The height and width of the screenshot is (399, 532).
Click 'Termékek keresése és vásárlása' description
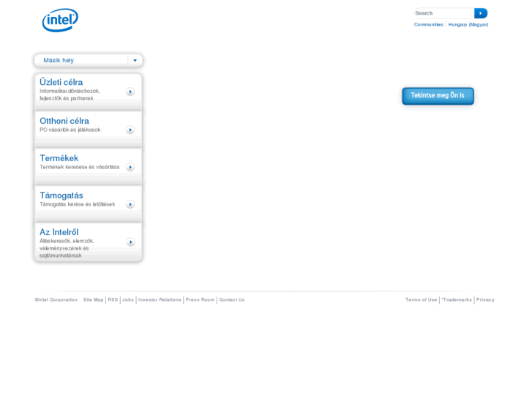tap(79, 167)
